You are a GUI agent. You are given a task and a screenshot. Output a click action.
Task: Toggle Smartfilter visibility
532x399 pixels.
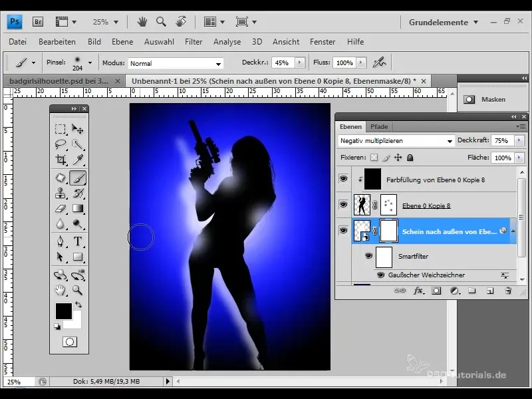(x=368, y=256)
